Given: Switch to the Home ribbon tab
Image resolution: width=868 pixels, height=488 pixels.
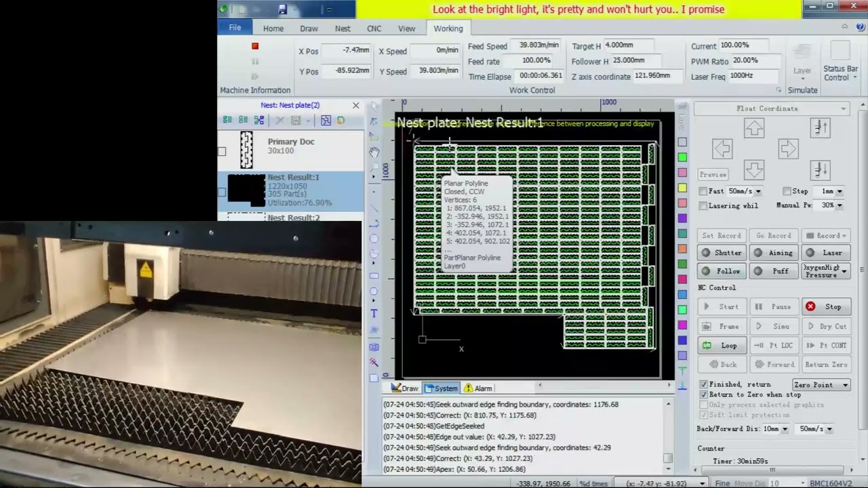Looking at the screenshot, I should click(273, 28).
